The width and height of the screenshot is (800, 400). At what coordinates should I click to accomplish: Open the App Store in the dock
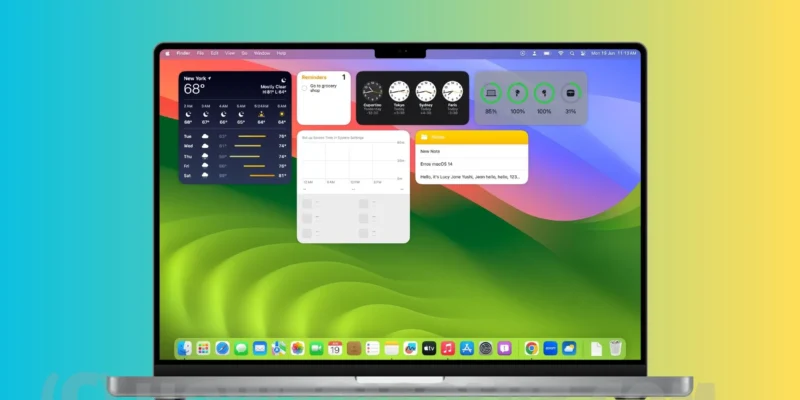tap(467, 348)
